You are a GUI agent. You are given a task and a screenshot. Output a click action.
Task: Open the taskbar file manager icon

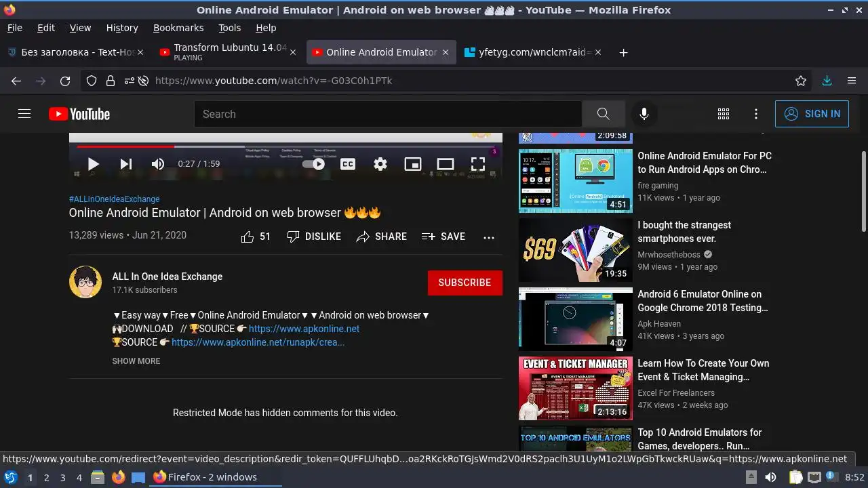click(x=98, y=477)
